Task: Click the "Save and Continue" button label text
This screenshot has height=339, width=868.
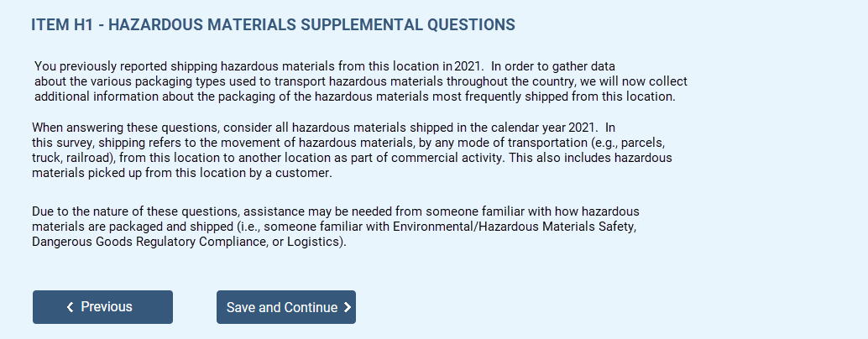Action: [281, 308]
